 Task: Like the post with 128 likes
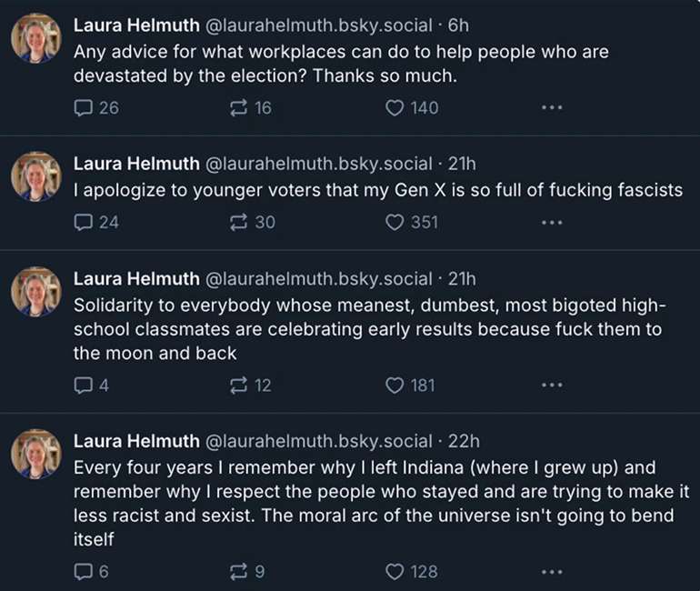pos(395,571)
